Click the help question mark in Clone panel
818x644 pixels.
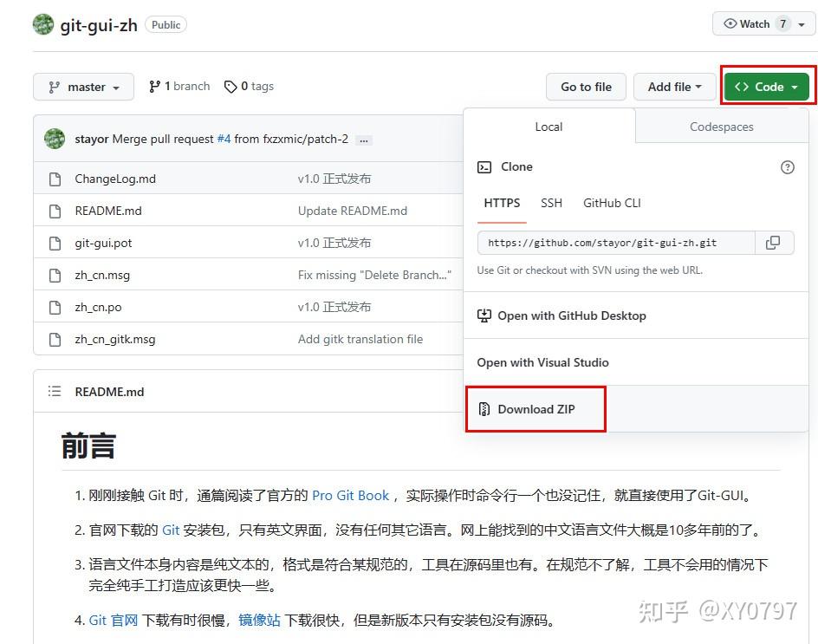(787, 166)
